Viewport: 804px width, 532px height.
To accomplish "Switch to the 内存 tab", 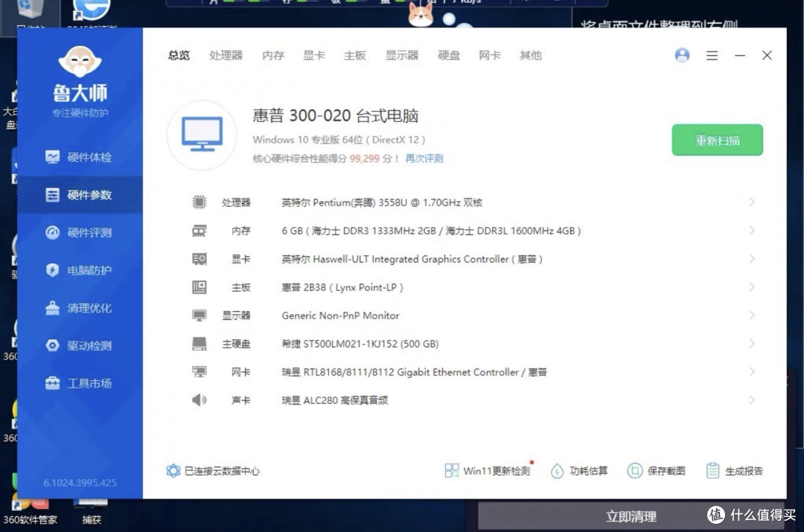I will pyautogui.click(x=272, y=55).
